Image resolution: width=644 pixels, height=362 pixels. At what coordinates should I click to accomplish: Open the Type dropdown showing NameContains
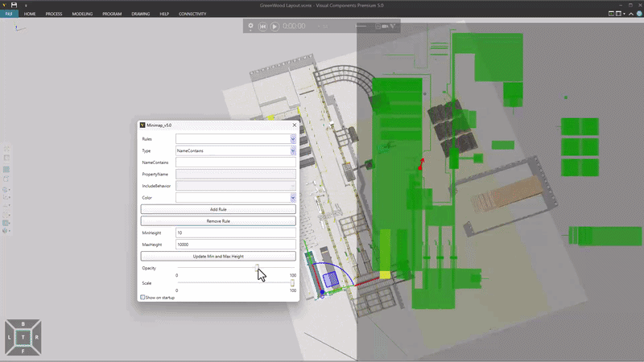[x=293, y=150]
